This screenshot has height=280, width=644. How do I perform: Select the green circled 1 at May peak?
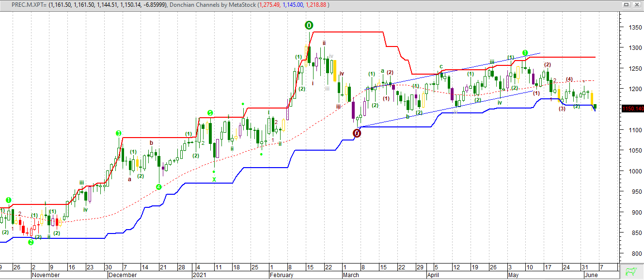[525, 52]
